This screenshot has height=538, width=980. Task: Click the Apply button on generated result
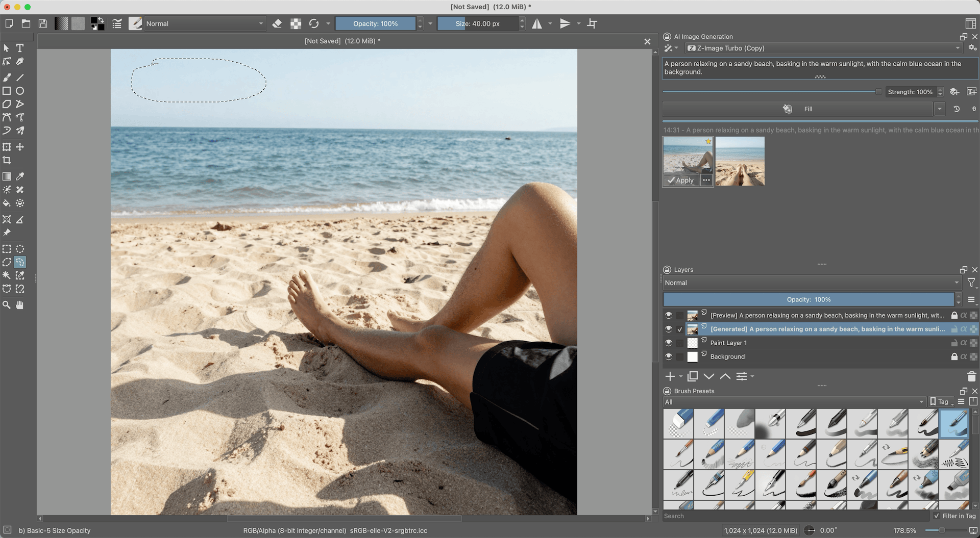click(680, 180)
